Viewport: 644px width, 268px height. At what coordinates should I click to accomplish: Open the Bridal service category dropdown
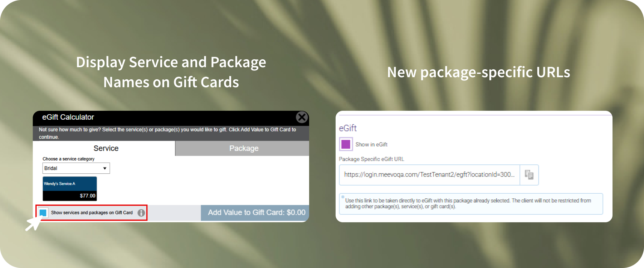76,168
